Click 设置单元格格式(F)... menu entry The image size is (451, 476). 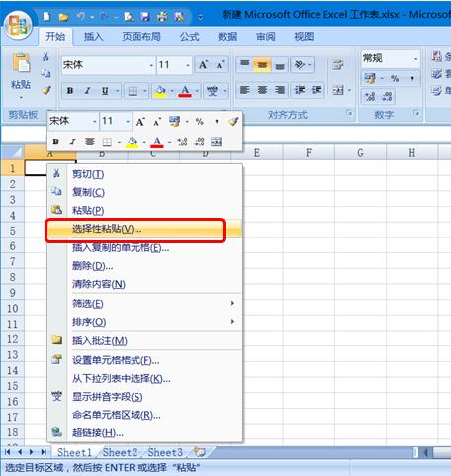click(145, 360)
